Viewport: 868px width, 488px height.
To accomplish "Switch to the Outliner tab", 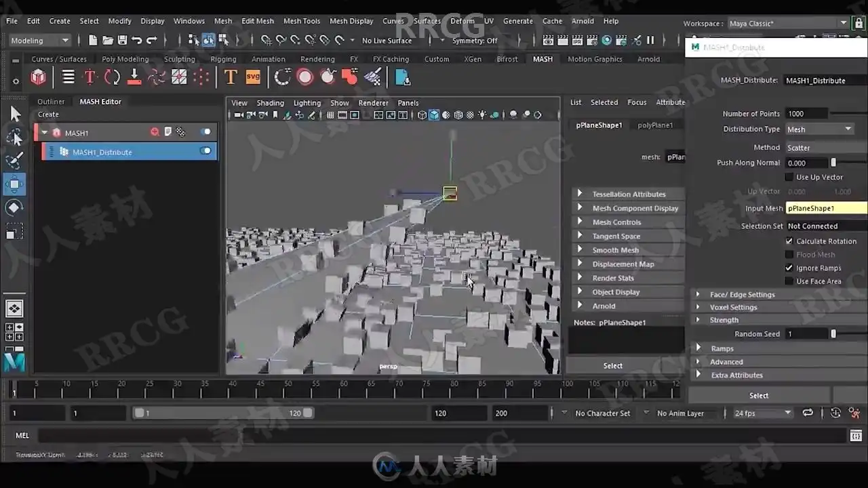I will point(51,102).
